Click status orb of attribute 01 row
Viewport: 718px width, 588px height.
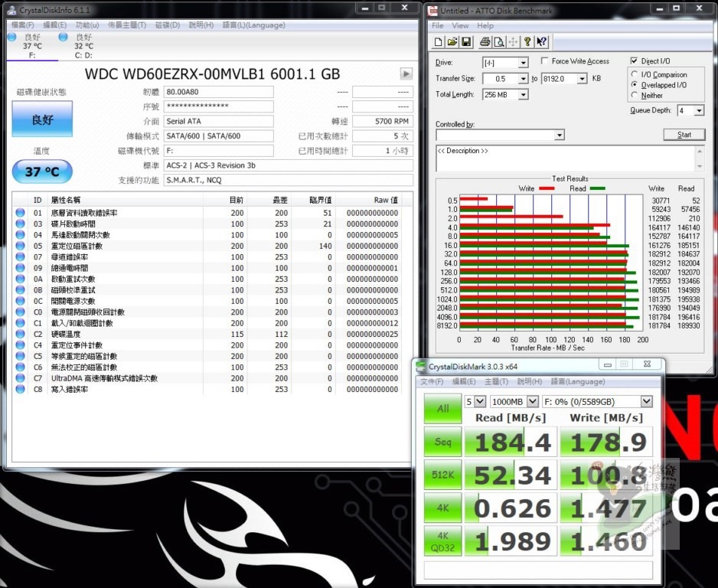[x=20, y=213]
